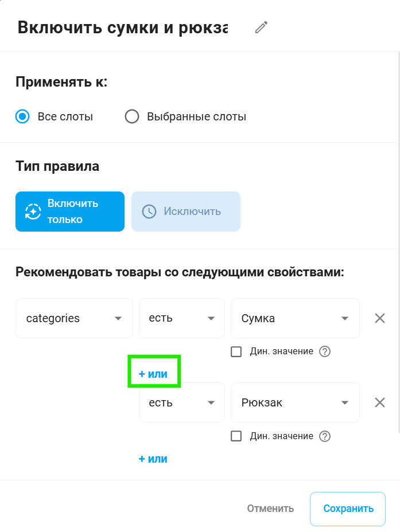The height and width of the screenshot is (532, 400).
Task: Click the clock icon on Исключить
Action: tap(149, 212)
